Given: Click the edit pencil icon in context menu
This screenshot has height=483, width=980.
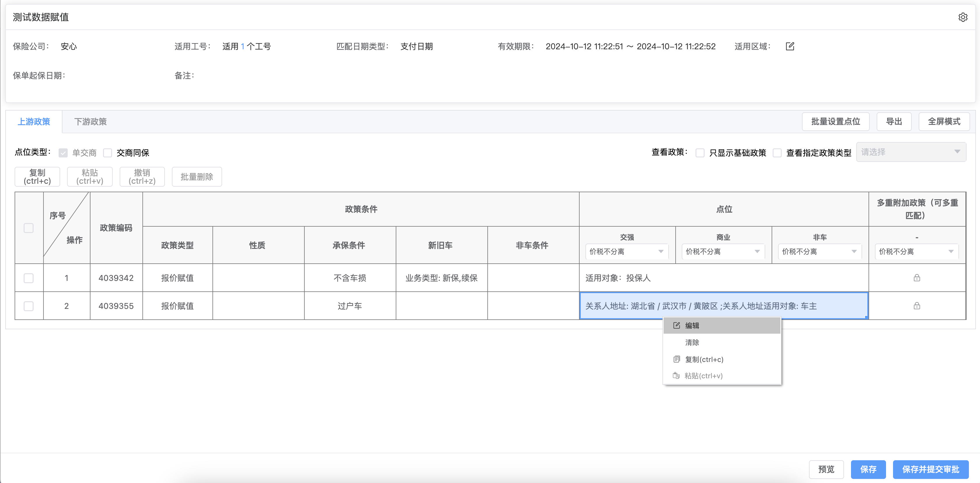Looking at the screenshot, I should tap(676, 325).
